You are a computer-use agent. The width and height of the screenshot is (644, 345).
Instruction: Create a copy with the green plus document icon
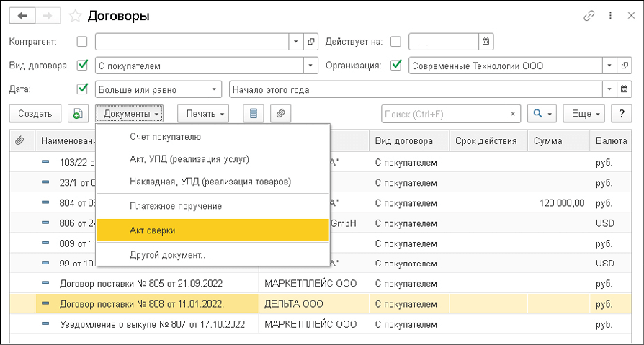point(77,114)
